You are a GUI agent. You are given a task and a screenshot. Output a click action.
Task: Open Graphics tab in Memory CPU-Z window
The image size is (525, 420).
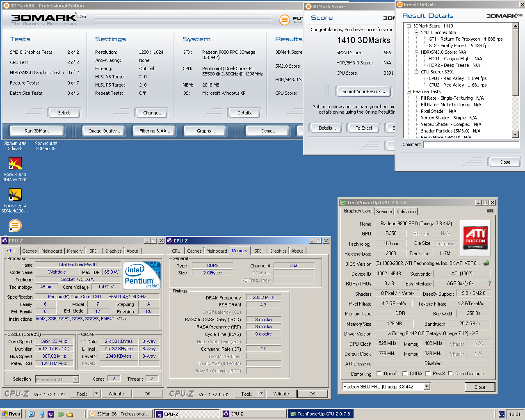pos(278,251)
